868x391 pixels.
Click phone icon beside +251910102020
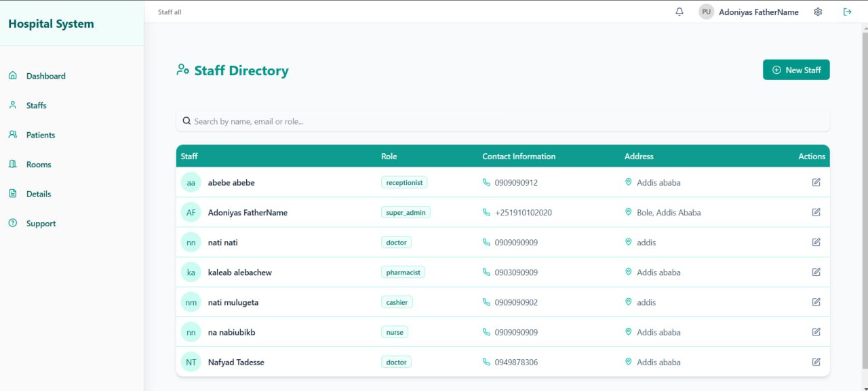(486, 212)
